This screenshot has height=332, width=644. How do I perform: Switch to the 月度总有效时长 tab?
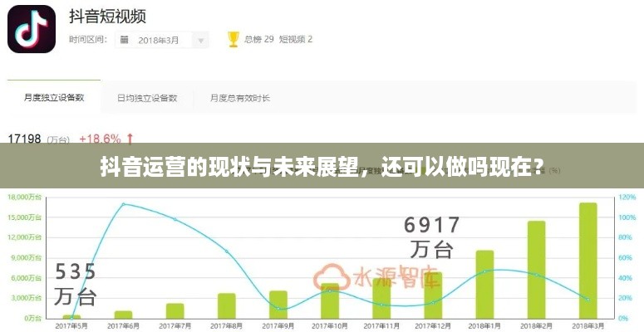[240, 98]
